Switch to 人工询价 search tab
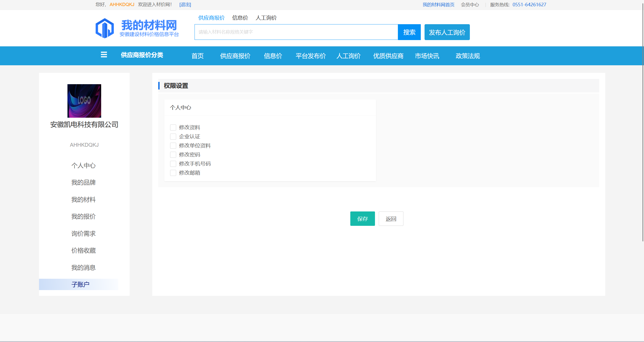644x342 pixels. [x=266, y=18]
